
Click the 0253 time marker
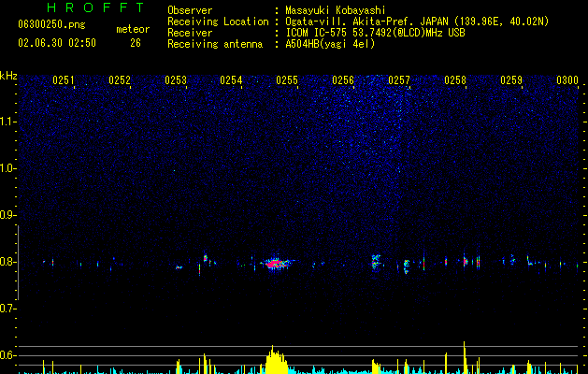pos(176,80)
